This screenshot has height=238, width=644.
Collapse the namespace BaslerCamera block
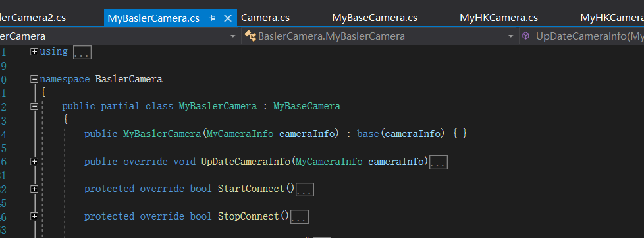click(34, 79)
